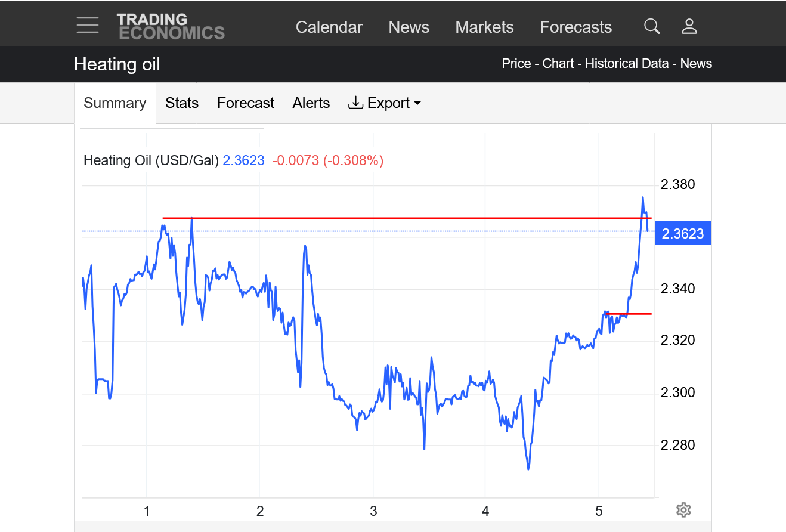Select the Alerts tab
Screen dimensions: 786x532
tap(311, 103)
